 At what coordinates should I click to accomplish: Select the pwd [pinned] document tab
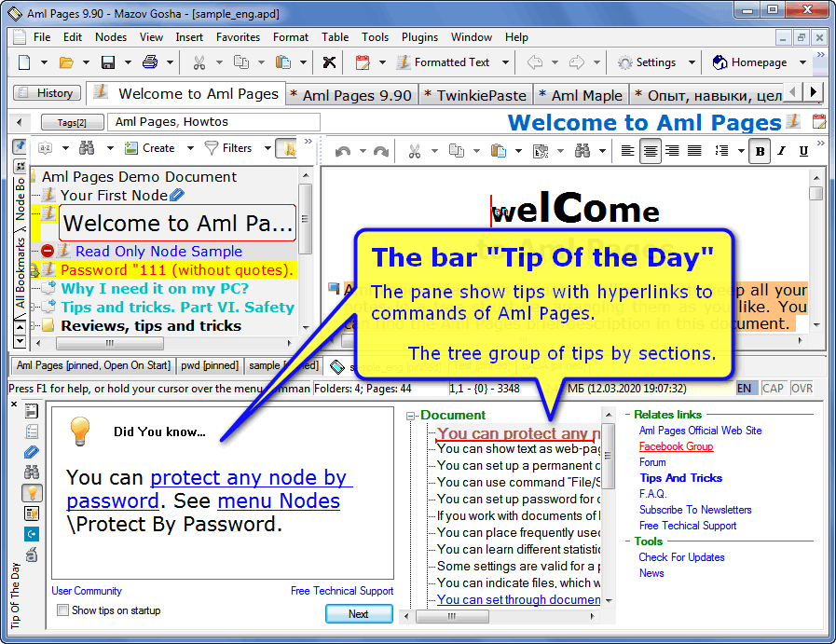(x=210, y=365)
